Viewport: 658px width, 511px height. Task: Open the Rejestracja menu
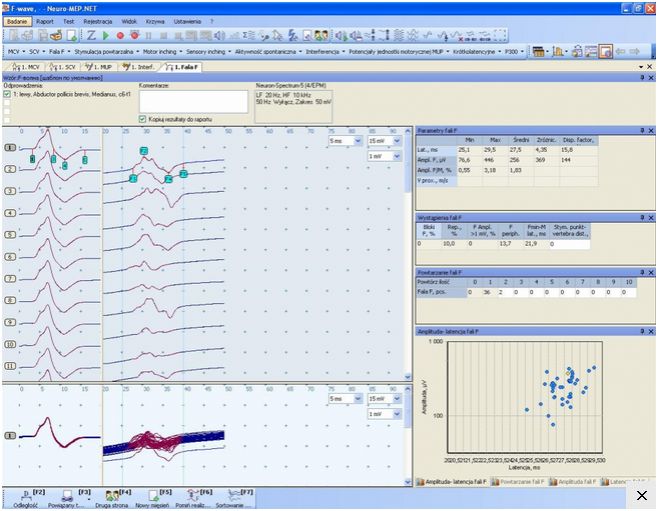pyautogui.click(x=98, y=20)
